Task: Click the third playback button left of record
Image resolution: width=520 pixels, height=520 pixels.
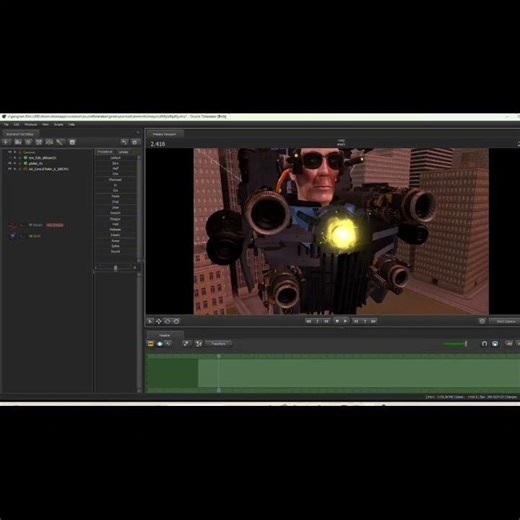Action: pyautogui.click(x=326, y=321)
